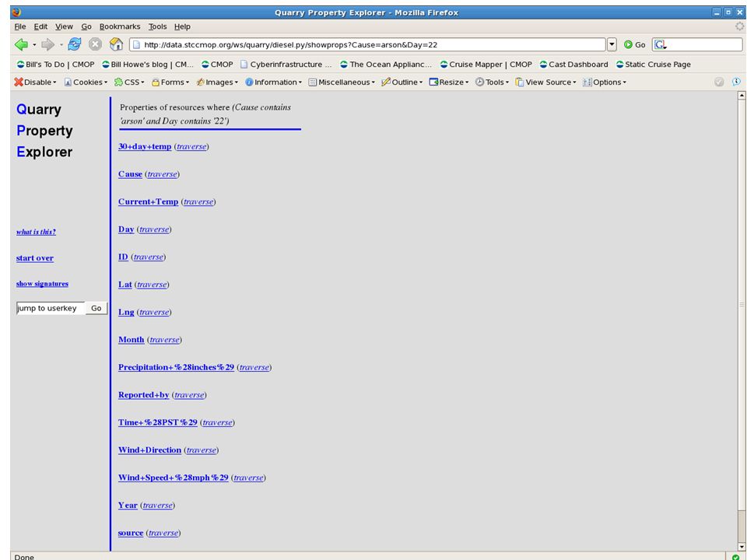Screen dimensions: 747x560
Task: Open the Options web developer item
Action: coord(605,82)
